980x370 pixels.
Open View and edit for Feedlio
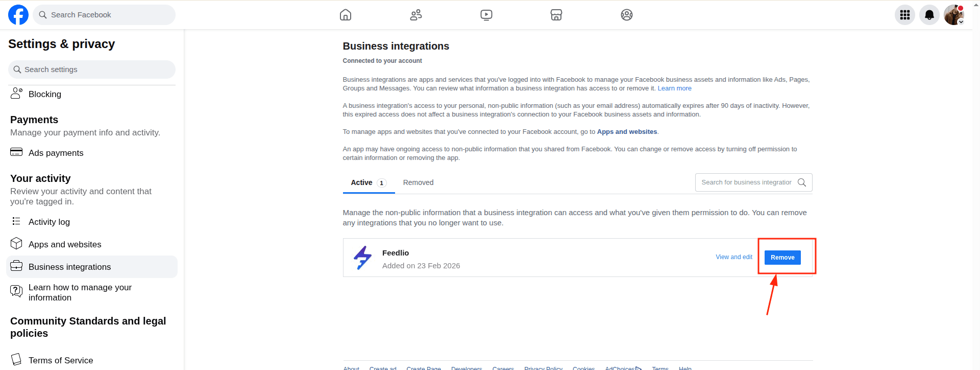tap(734, 257)
